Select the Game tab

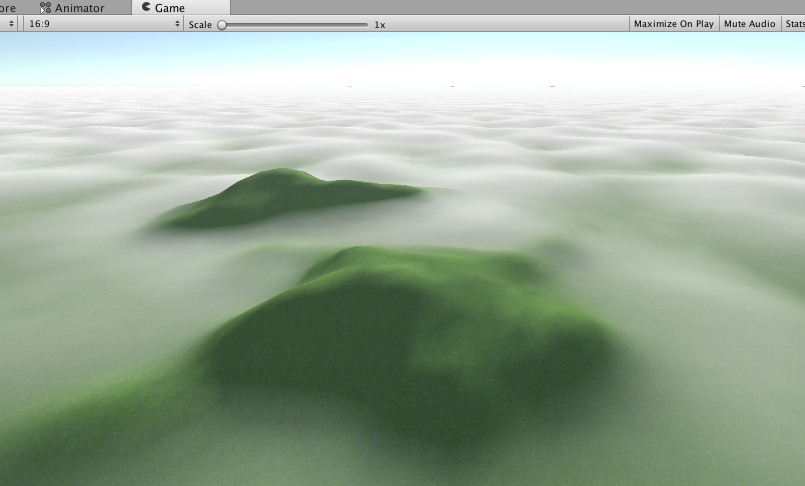(x=181, y=8)
